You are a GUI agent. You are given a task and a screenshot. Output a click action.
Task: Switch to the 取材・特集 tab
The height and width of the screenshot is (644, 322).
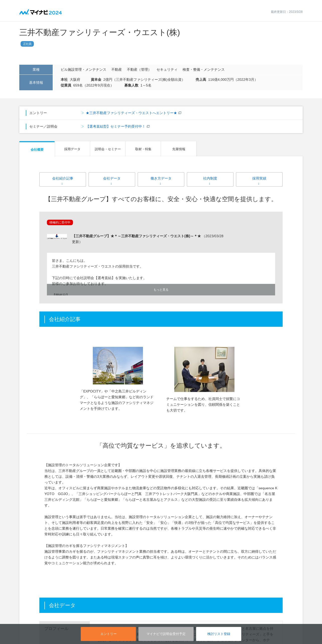click(x=143, y=149)
